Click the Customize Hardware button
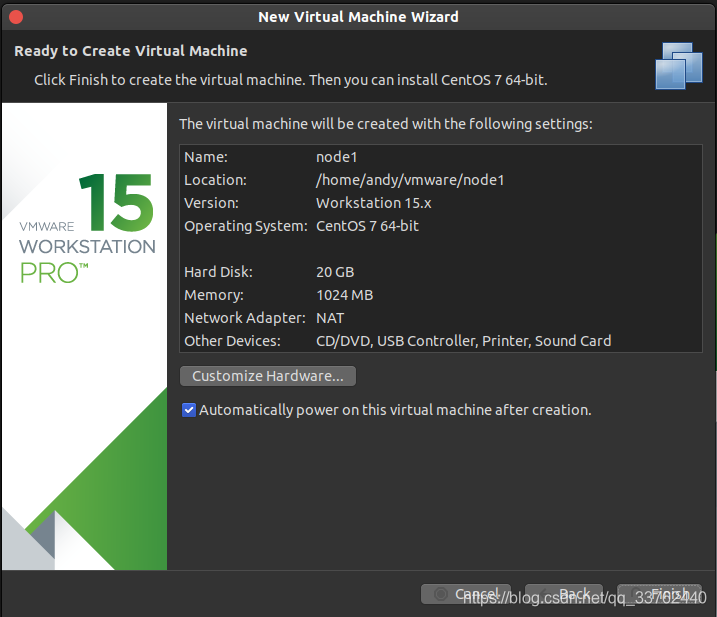This screenshot has height=617, width=717. [268, 376]
